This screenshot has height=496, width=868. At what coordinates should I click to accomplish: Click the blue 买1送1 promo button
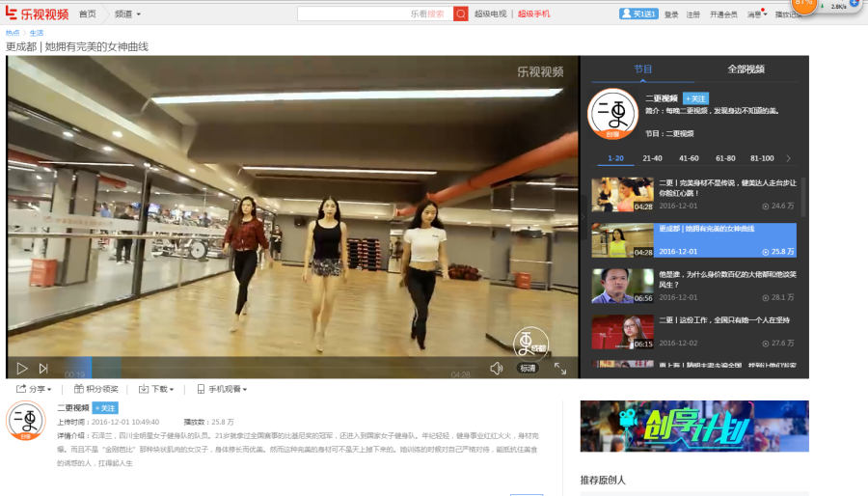click(x=638, y=14)
